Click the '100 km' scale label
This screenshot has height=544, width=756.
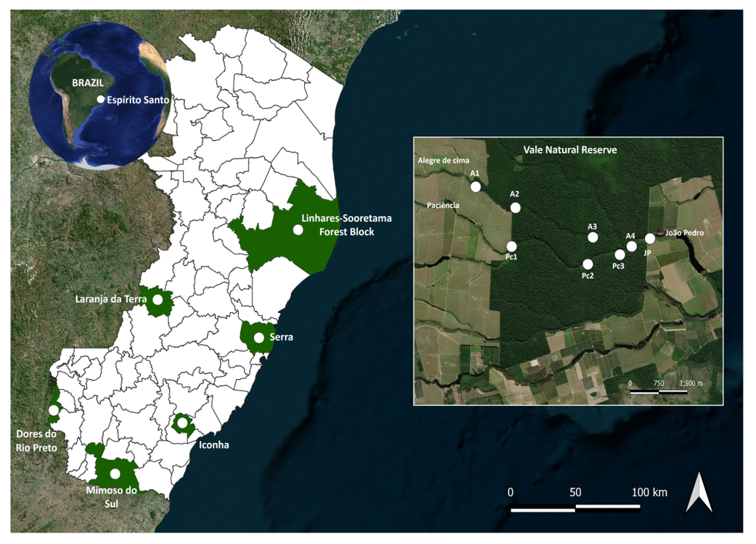[650, 492]
